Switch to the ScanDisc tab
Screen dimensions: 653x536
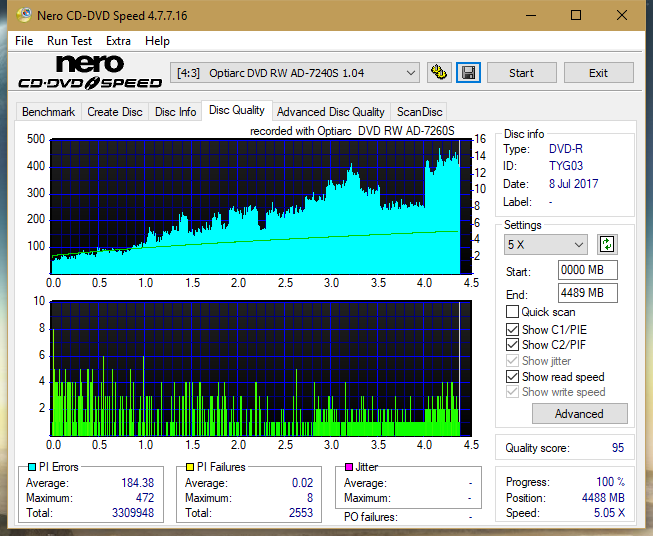pos(419,112)
